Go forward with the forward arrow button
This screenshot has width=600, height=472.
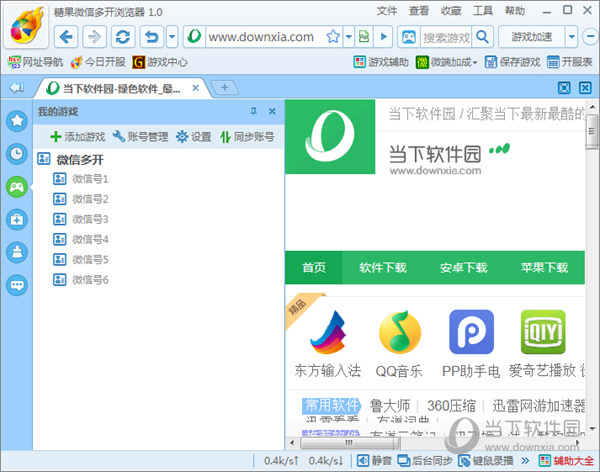click(x=95, y=37)
